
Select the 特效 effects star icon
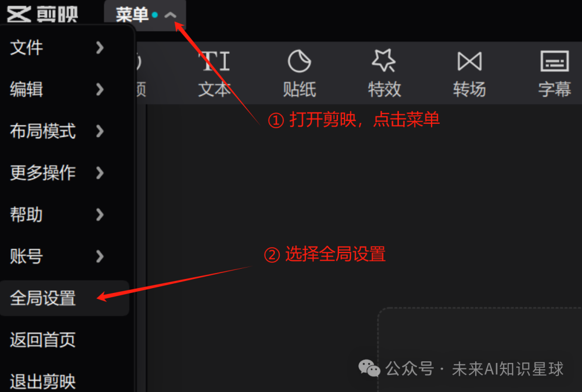pyautogui.click(x=384, y=60)
